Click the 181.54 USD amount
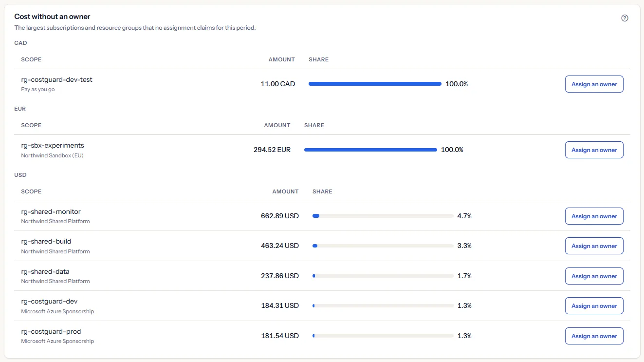This screenshot has height=362, width=644. 280,336
